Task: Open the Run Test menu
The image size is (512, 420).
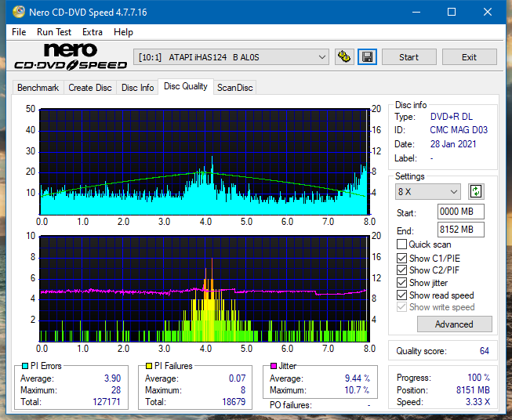Action: (x=54, y=32)
